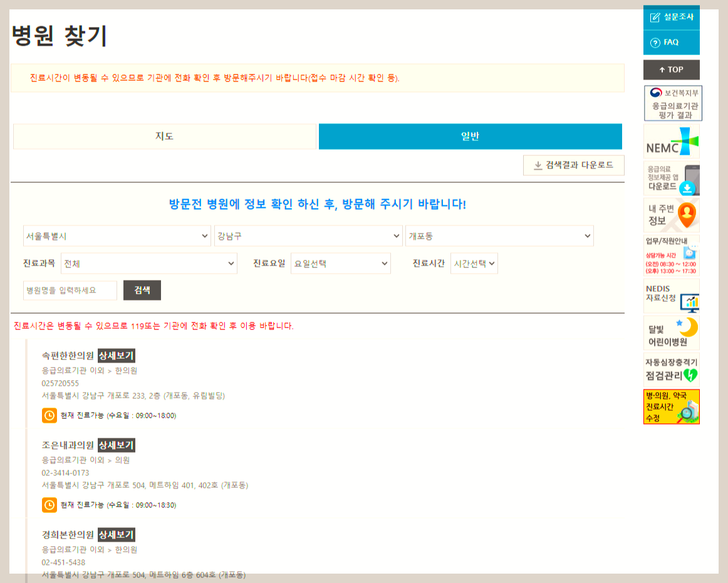728x583 pixels.
Task: Expand the 강남구 district dropdown
Action: 308,235
